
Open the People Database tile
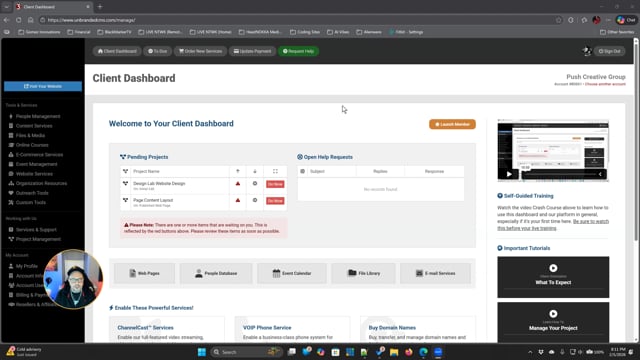(216, 273)
